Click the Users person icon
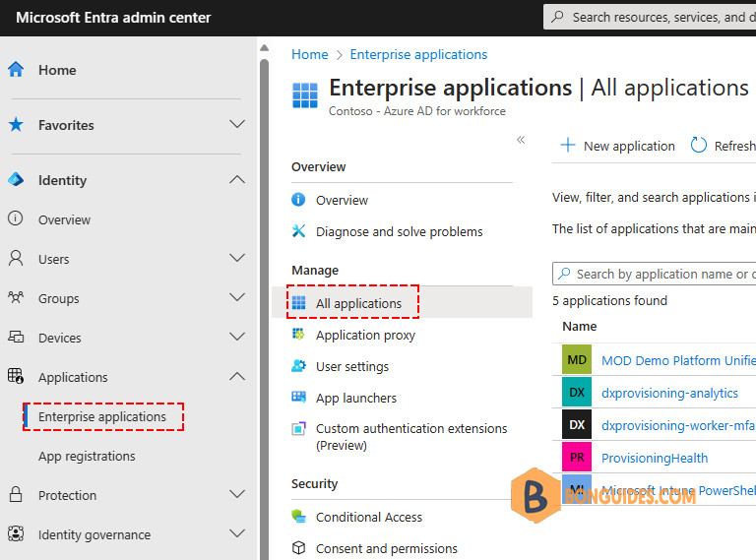Screen dimensions: 756x560 pos(16,258)
